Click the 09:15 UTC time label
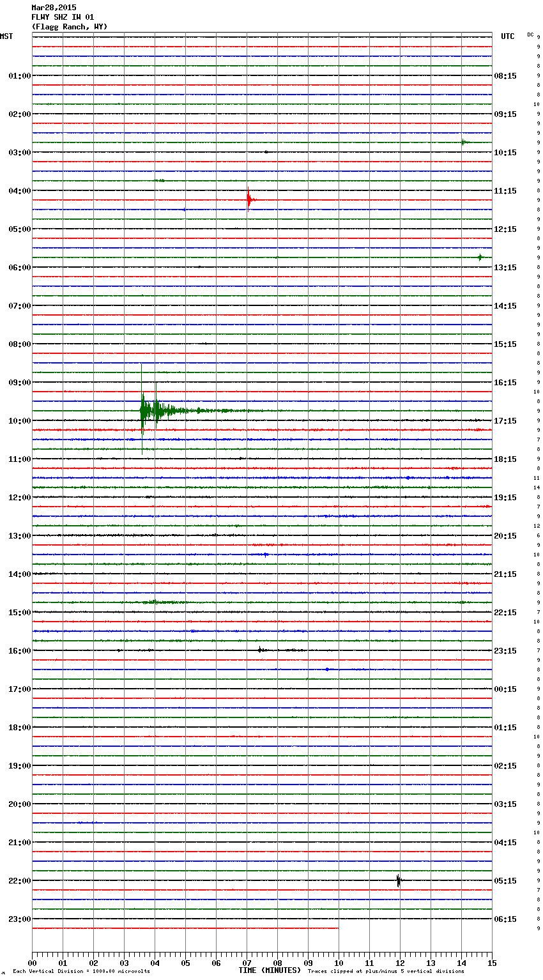 (505, 114)
